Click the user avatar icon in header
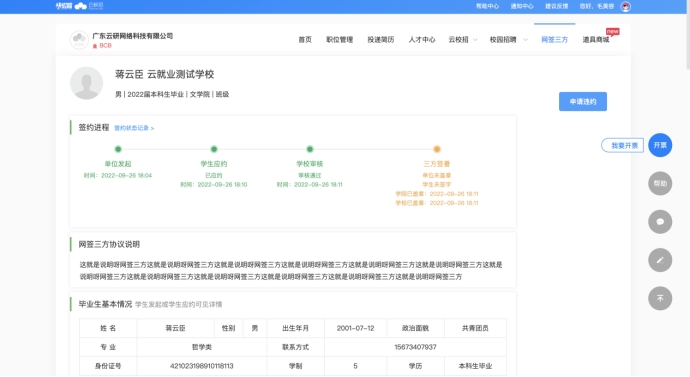Screen dimensions: 690x377 point(625,6)
